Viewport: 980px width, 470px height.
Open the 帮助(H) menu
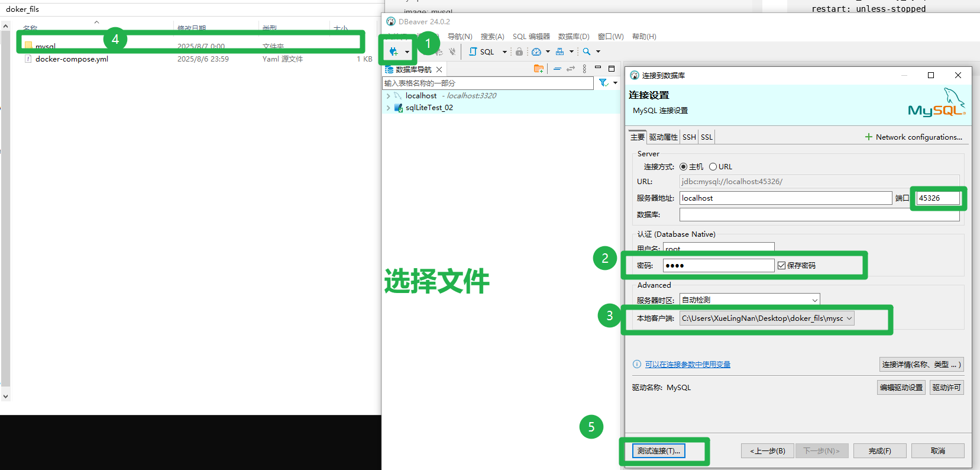tap(644, 37)
